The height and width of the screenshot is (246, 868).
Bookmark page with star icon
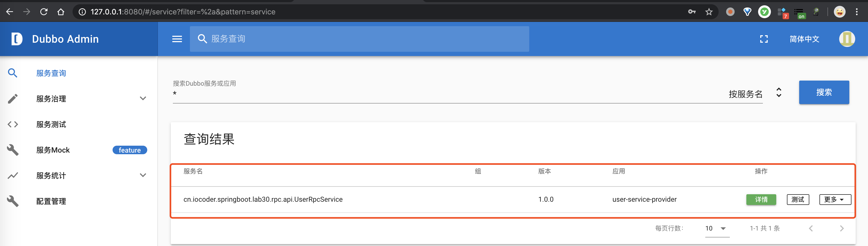click(709, 12)
